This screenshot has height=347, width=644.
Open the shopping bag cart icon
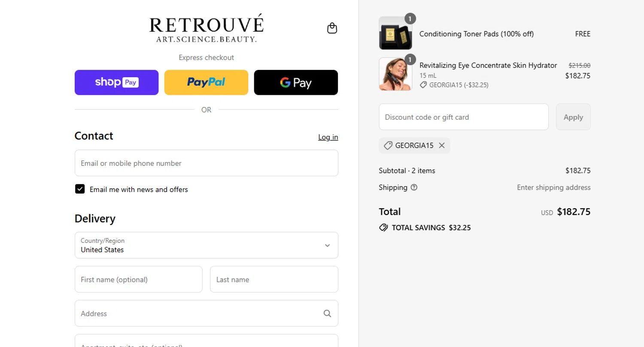[332, 28]
